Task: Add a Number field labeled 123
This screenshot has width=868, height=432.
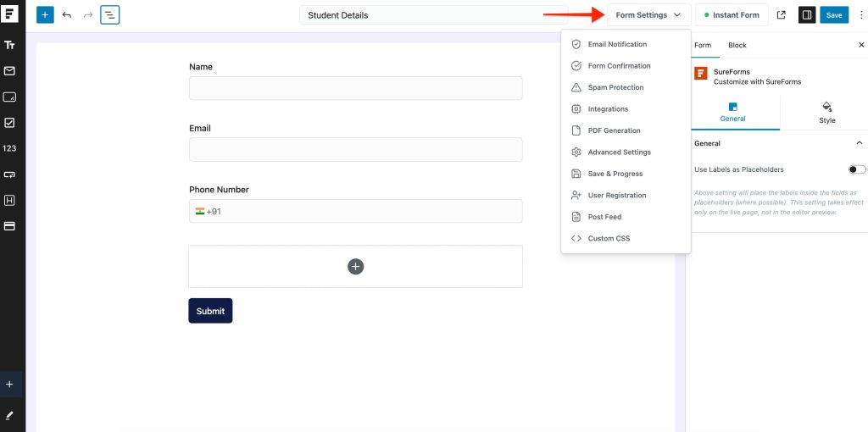Action: pyautogui.click(x=9, y=148)
